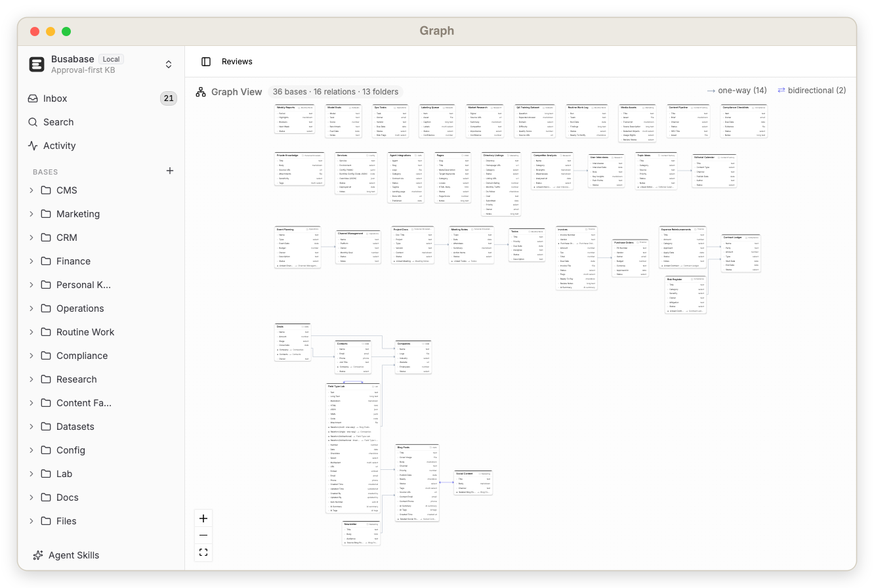Click the Lab folder icon

[46, 474]
